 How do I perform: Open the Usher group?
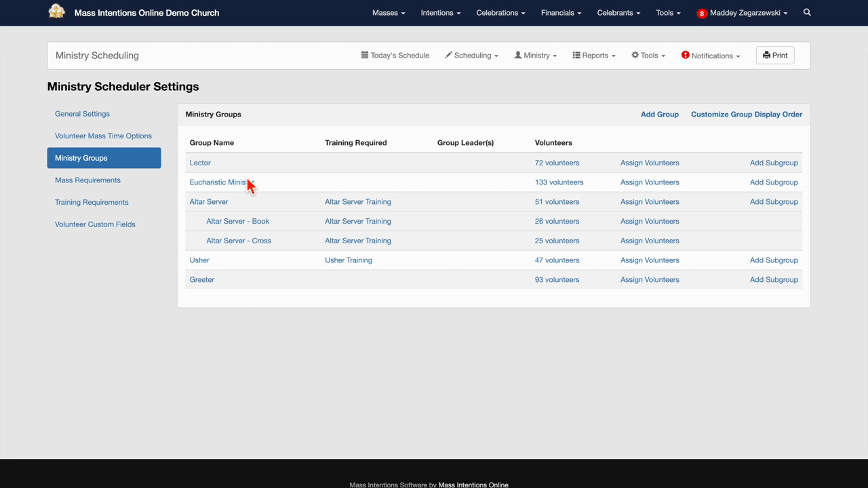pos(199,260)
